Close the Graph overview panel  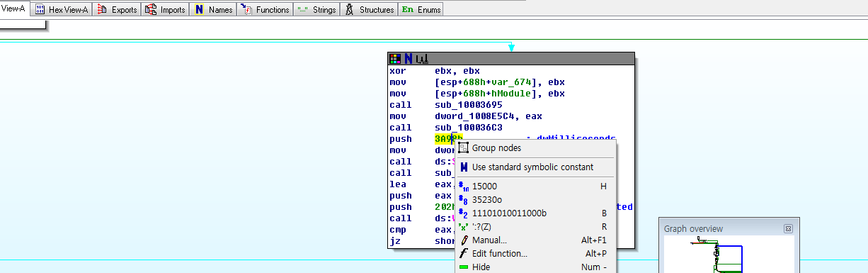788,228
